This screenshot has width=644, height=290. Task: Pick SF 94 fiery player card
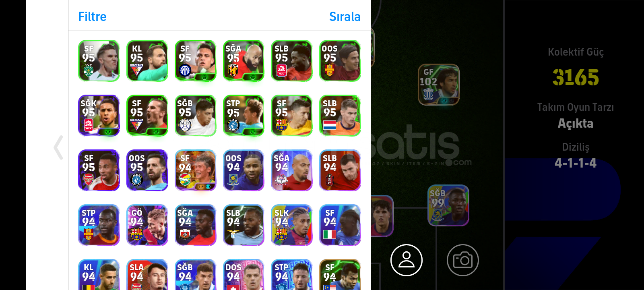pyautogui.click(x=195, y=170)
